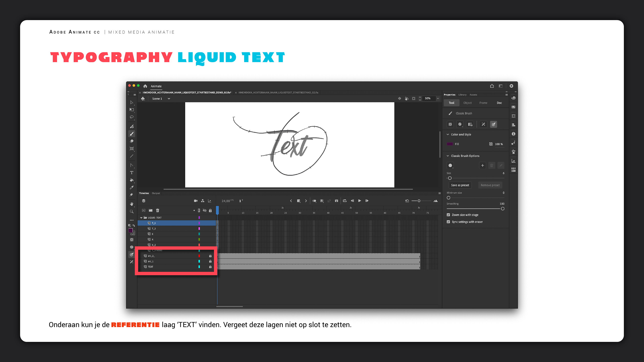This screenshot has width=644, height=362.
Task: Select the T_2 layer
Action: point(154,229)
